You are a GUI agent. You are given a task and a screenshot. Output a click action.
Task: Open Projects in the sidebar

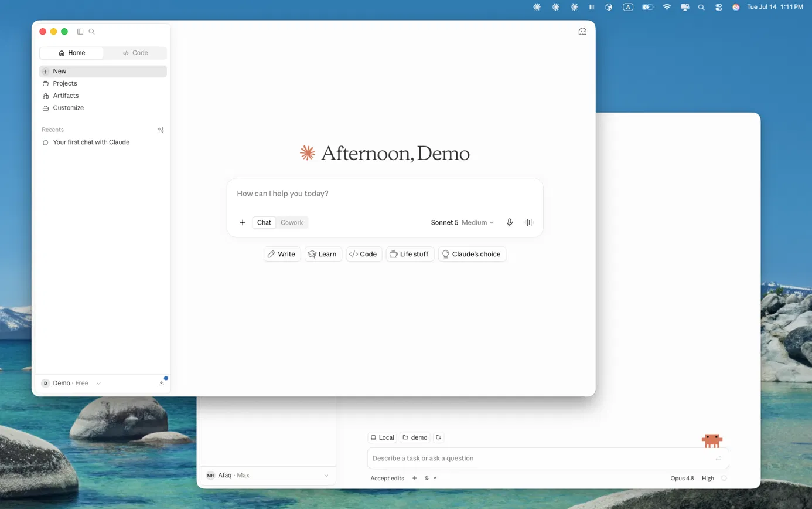tap(103, 83)
